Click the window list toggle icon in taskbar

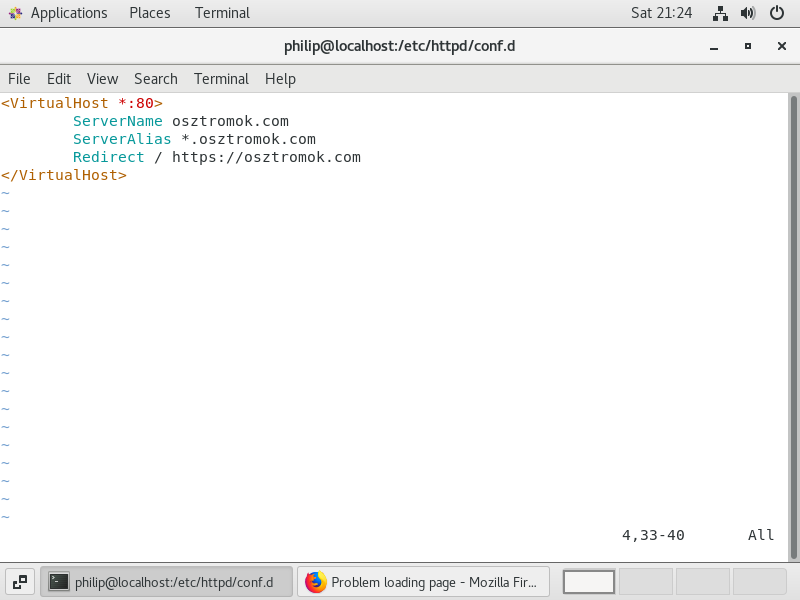(20, 582)
